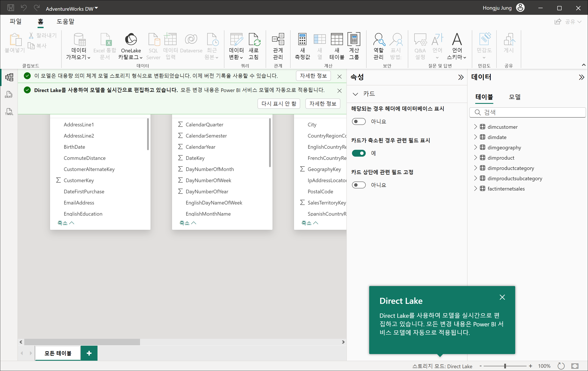Image resolution: width=588 pixels, height=371 pixels.
Task: Click the Undo arrow icon
Action: coord(24,8)
